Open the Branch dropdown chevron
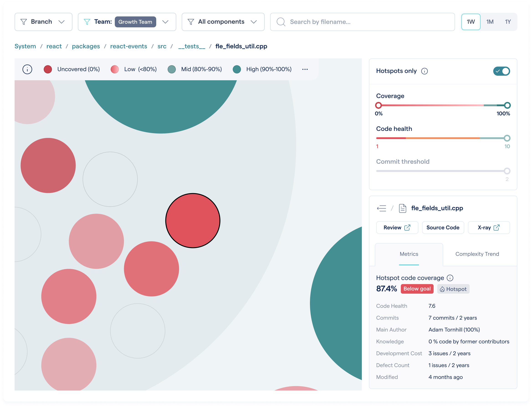This screenshot has width=532, height=407. (x=61, y=22)
